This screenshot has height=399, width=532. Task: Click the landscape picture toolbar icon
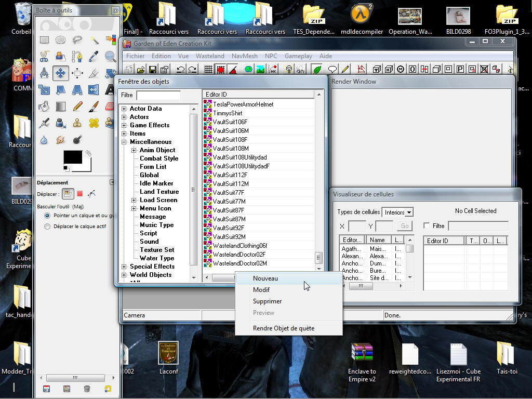pos(261,70)
